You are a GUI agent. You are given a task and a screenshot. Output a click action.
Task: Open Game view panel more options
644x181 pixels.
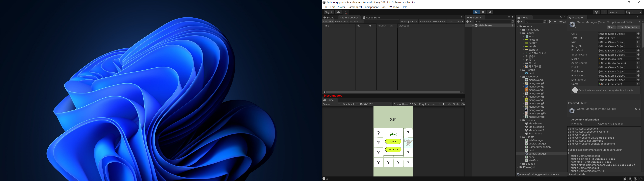[462, 100]
